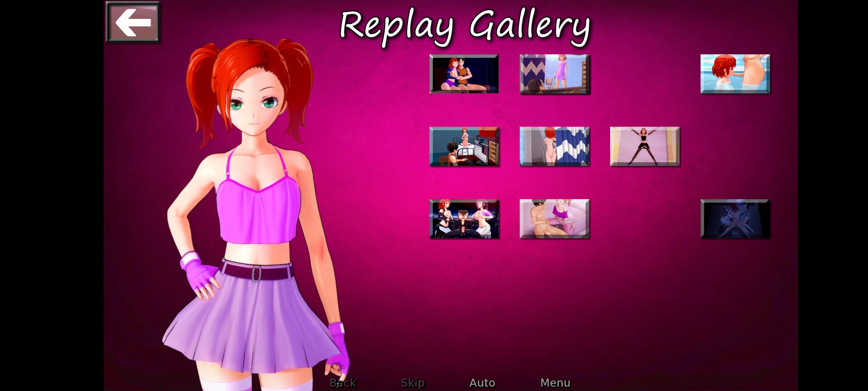Click the Skip quick menu button
Viewport: 868px width, 391px height.
click(x=413, y=383)
